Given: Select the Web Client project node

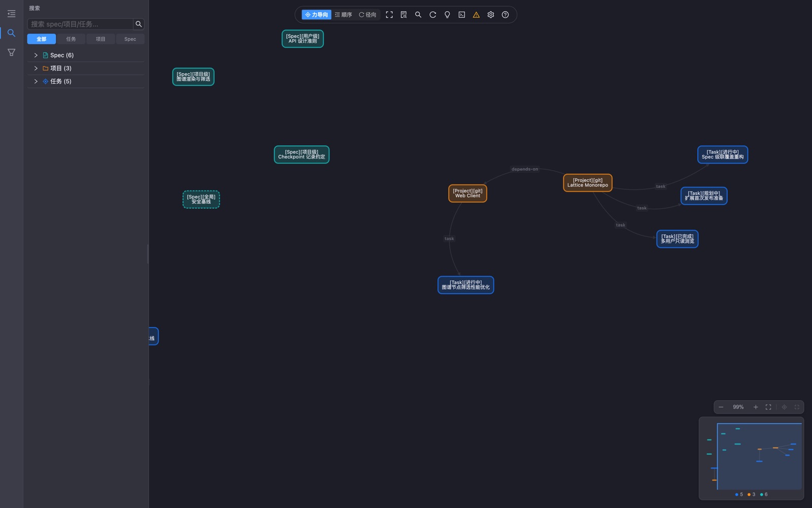Looking at the screenshot, I should [x=467, y=194].
